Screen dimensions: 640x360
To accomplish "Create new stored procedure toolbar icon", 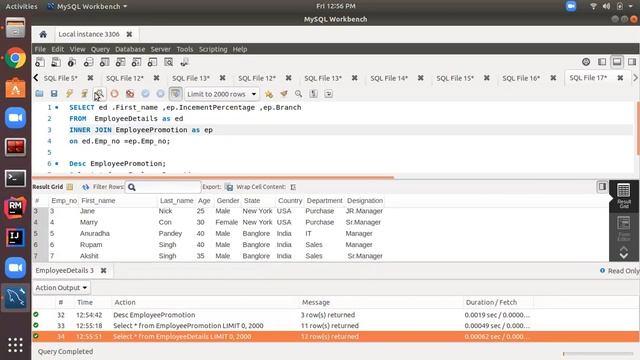I will 136,62.
